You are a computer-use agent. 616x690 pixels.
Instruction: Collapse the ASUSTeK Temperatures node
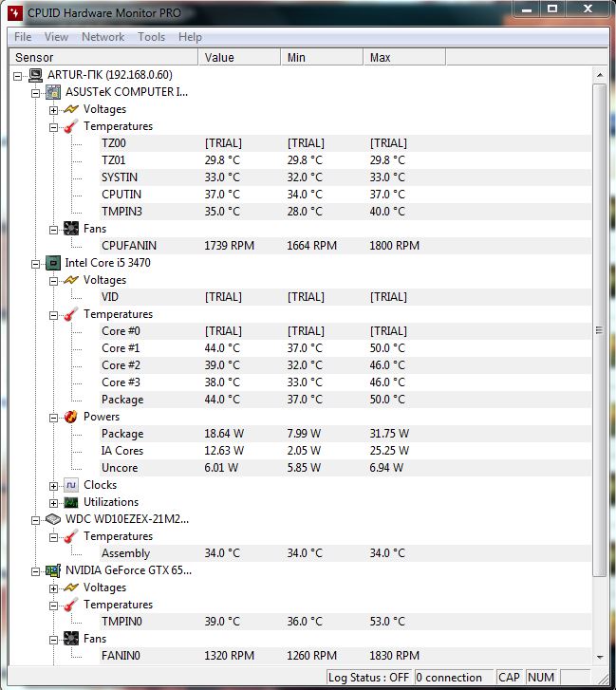54,127
